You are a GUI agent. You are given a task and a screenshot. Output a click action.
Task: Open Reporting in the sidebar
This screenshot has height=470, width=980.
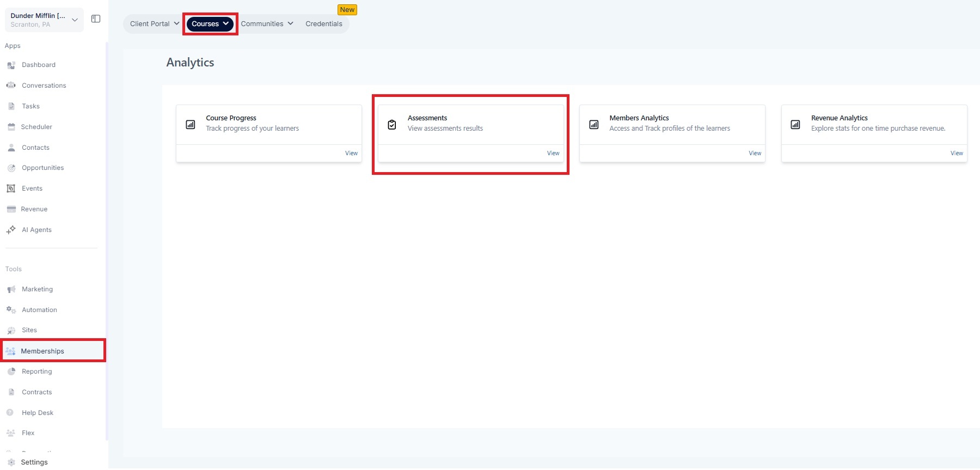(37, 371)
